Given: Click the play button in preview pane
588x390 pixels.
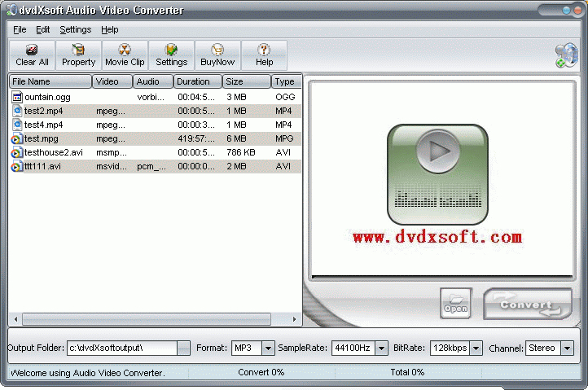Looking at the screenshot, I should click(x=437, y=151).
